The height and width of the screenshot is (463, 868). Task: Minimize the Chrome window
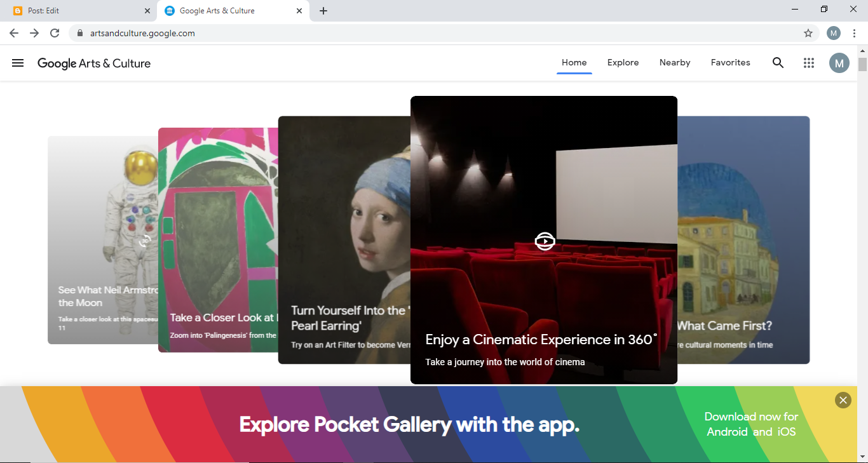796,10
